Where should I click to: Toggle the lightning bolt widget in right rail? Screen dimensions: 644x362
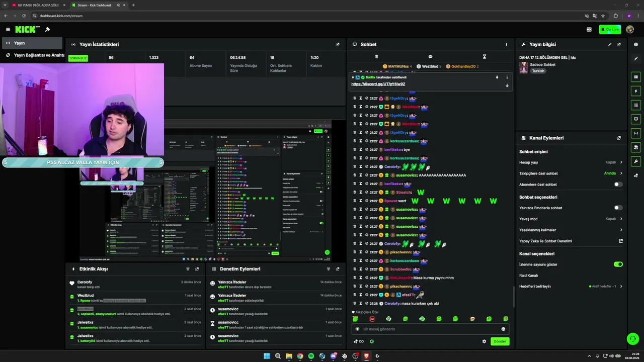[x=636, y=91]
